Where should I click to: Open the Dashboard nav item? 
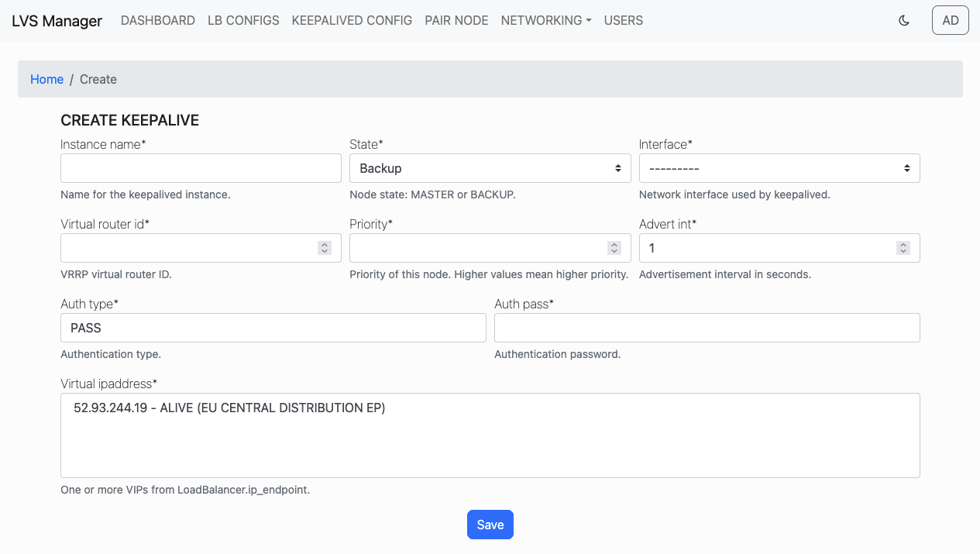click(x=158, y=21)
